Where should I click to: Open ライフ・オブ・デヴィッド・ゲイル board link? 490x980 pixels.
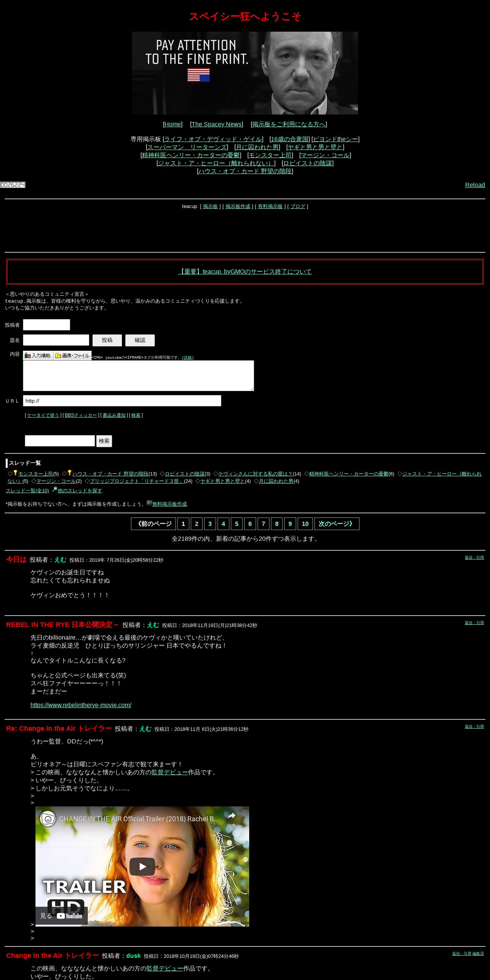coord(213,139)
